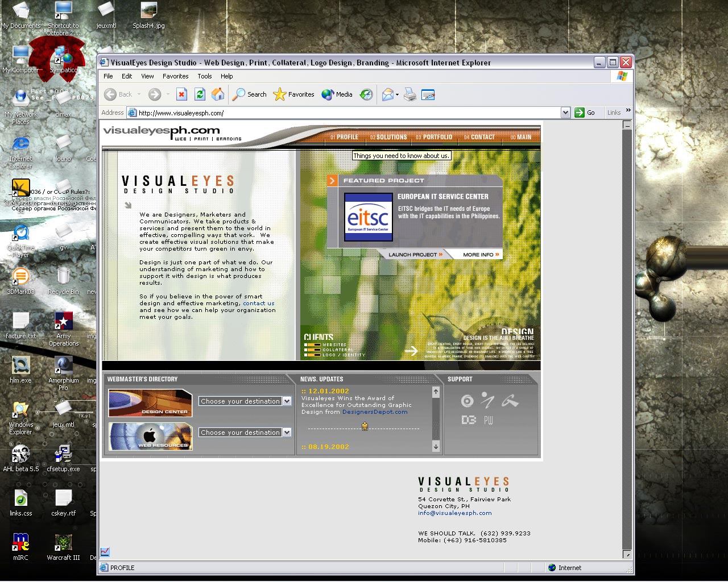This screenshot has height=582, width=728.
Task: Click the Launch Project button
Action: 415,255
